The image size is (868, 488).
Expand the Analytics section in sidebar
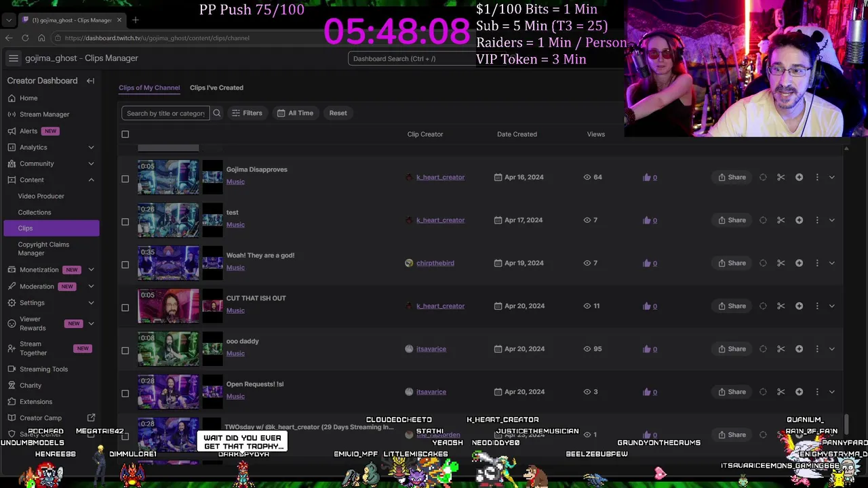click(91, 147)
